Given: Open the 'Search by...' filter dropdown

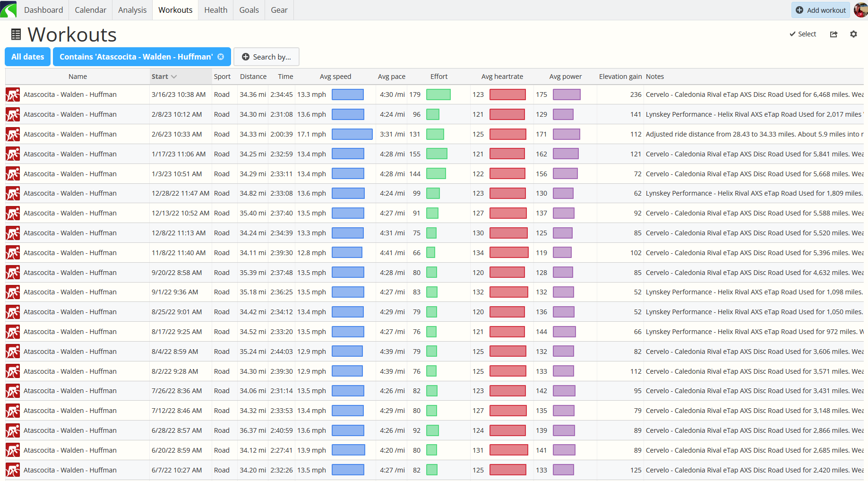Looking at the screenshot, I should (266, 57).
